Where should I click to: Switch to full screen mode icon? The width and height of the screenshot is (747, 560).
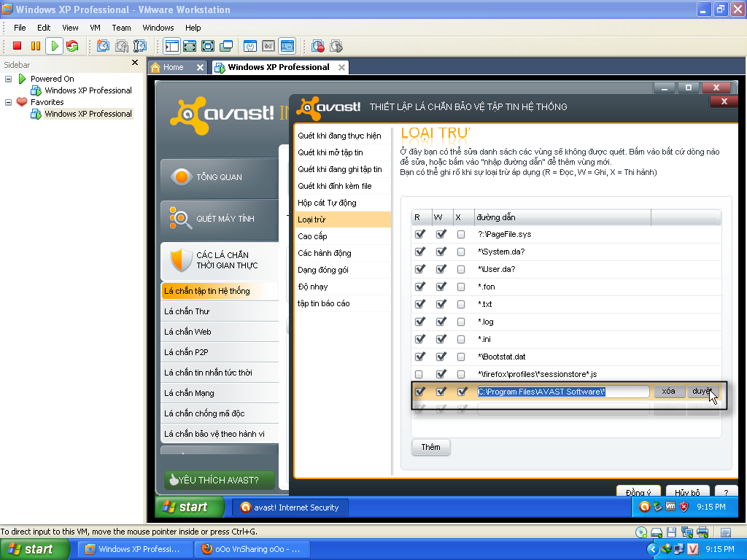[x=208, y=46]
